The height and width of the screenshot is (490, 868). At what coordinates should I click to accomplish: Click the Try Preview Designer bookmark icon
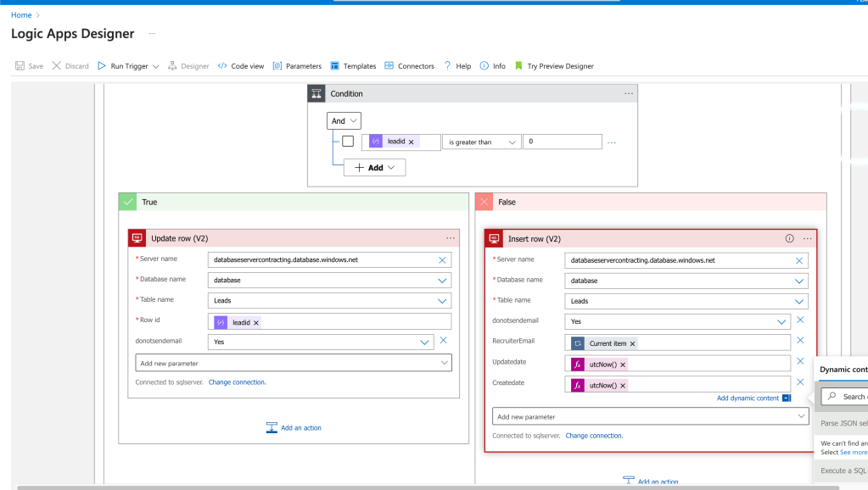click(x=518, y=66)
